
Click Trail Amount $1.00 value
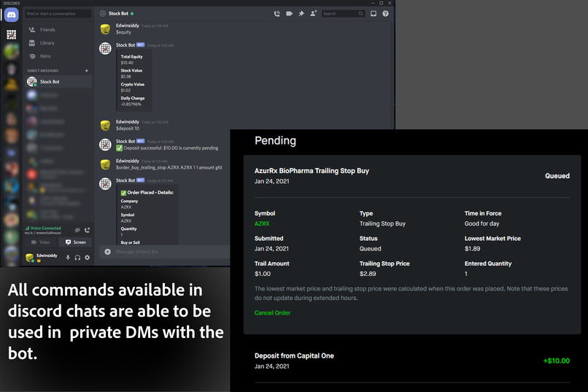pyautogui.click(x=263, y=274)
